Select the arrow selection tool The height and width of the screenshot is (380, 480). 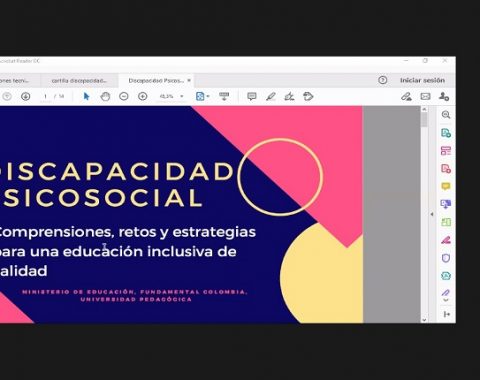[86, 96]
